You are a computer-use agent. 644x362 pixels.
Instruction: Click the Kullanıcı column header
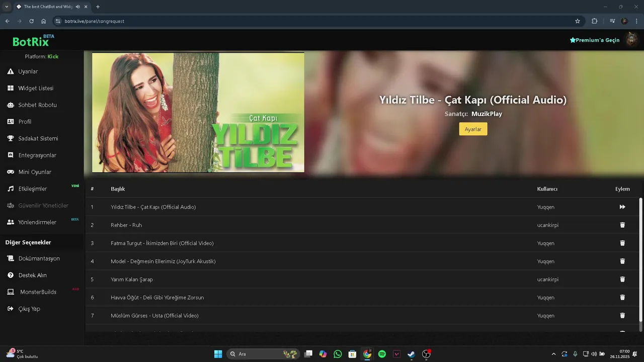(547, 189)
